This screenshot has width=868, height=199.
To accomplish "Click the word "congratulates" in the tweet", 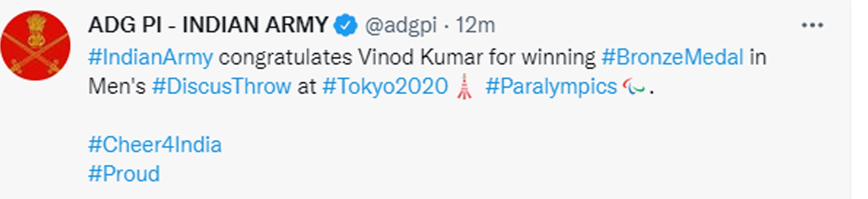I will tap(285, 57).
